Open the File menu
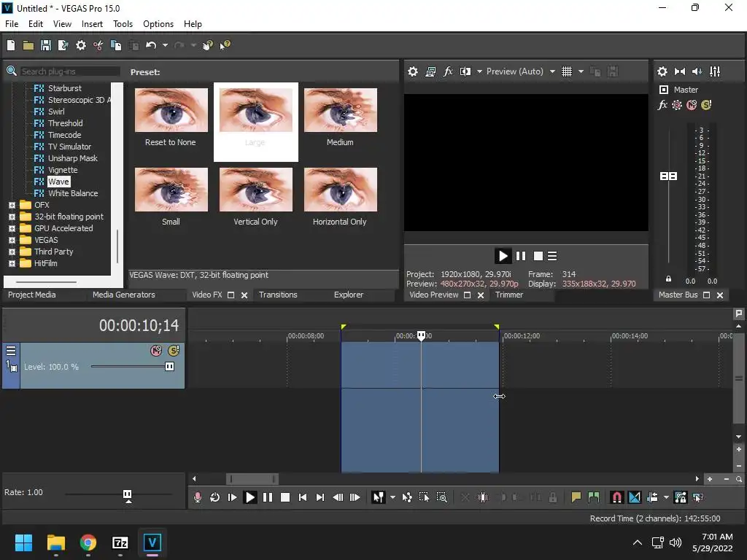The image size is (747, 560). pos(12,24)
